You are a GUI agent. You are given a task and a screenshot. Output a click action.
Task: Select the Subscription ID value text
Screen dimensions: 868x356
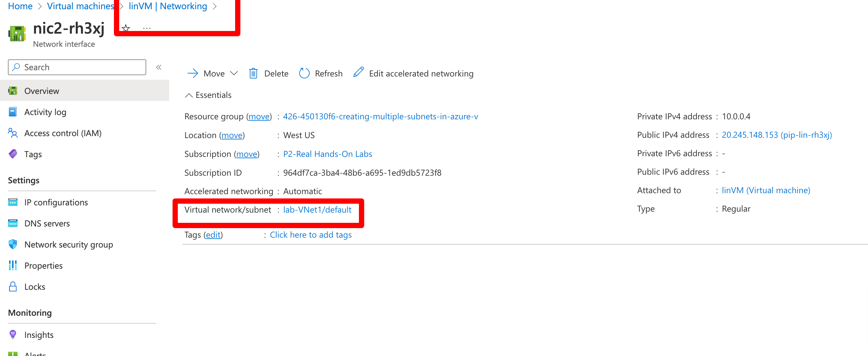pos(362,173)
